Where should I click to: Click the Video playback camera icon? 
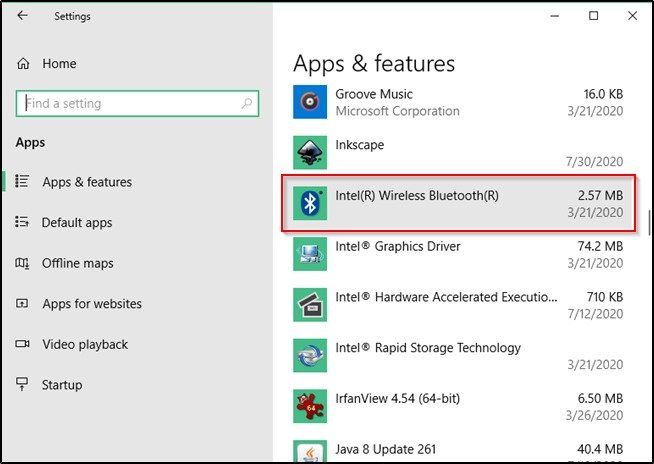point(22,344)
